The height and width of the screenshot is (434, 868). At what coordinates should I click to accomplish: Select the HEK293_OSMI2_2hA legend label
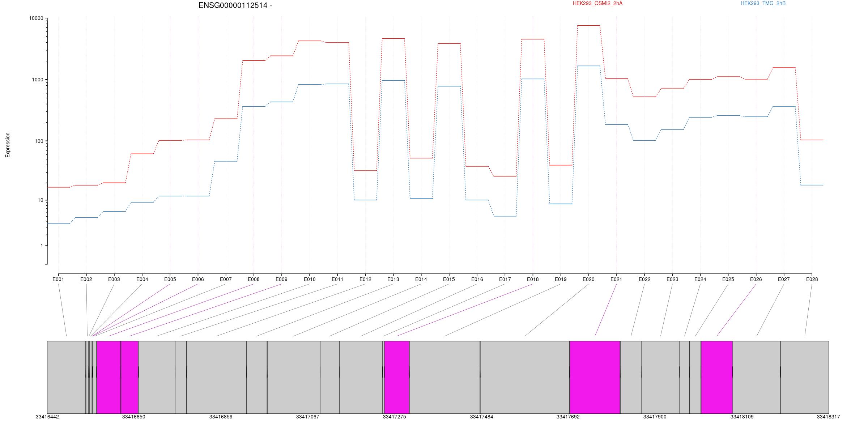point(597,3)
